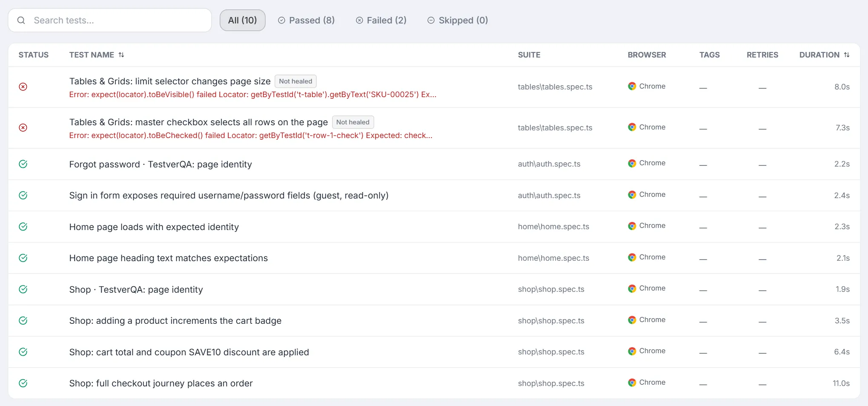Click the Suite column header
868x406 pixels.
529,55
